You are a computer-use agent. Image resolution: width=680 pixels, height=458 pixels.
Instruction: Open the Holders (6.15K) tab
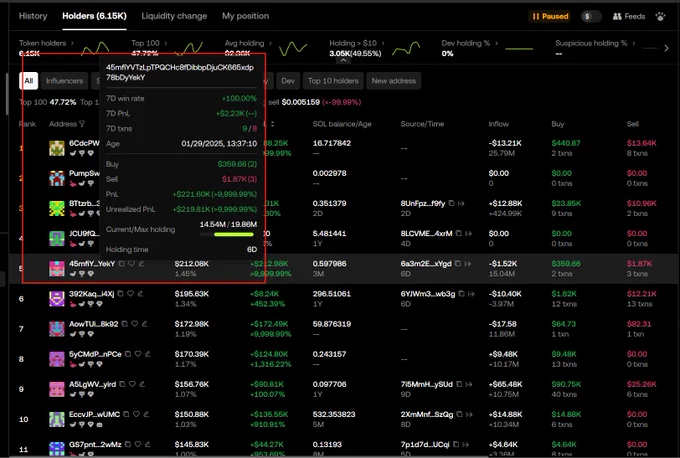pos(94,16)
